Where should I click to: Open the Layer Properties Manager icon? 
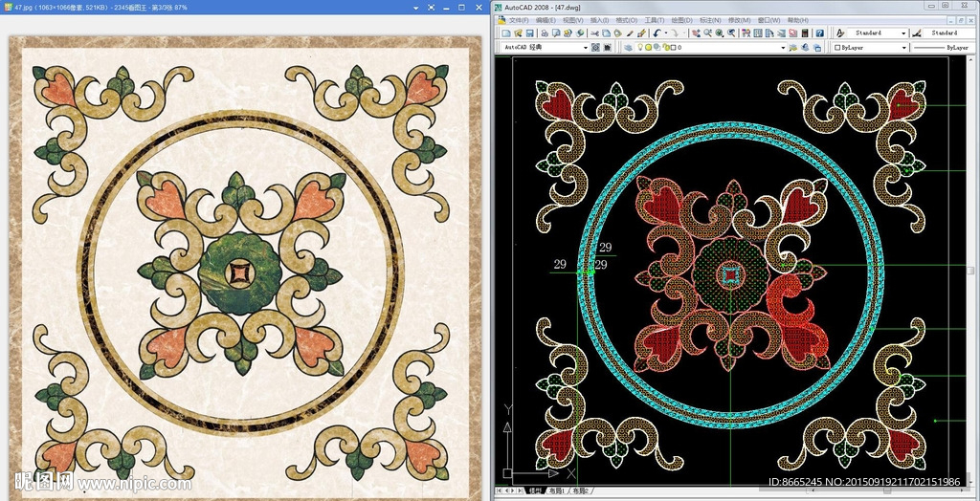pyautogui.click(x=628, y=47)
